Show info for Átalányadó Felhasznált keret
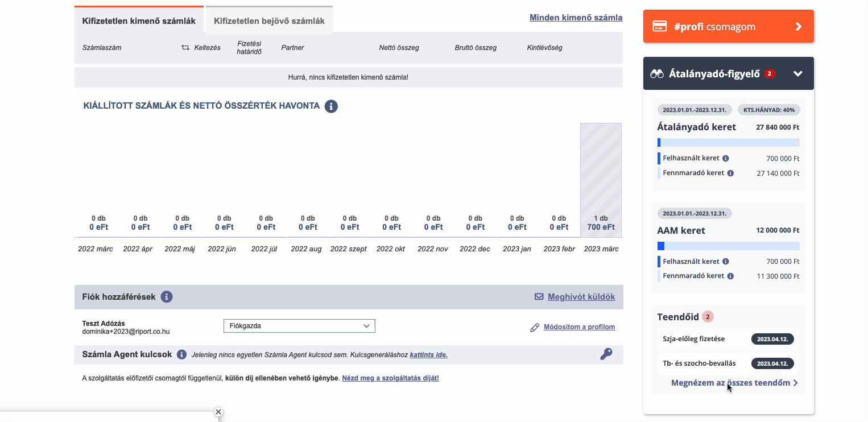The height and width of the screenshot is (422, 868). (726, 159)
